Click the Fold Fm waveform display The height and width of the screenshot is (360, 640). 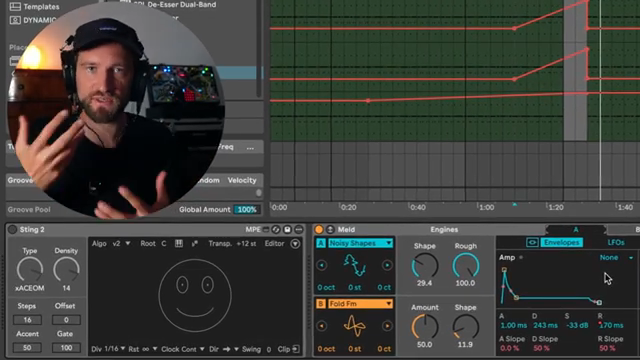click(354, 326)
